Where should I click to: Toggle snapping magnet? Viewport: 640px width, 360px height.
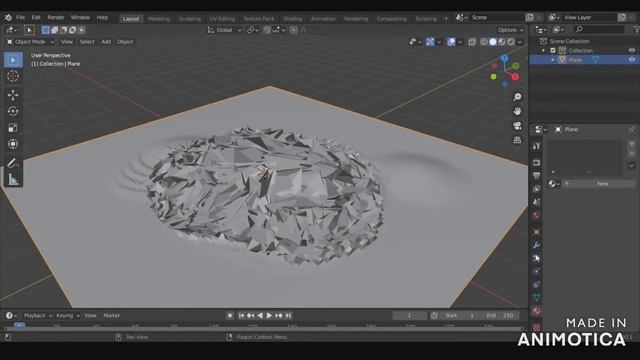tap(267, 30)
